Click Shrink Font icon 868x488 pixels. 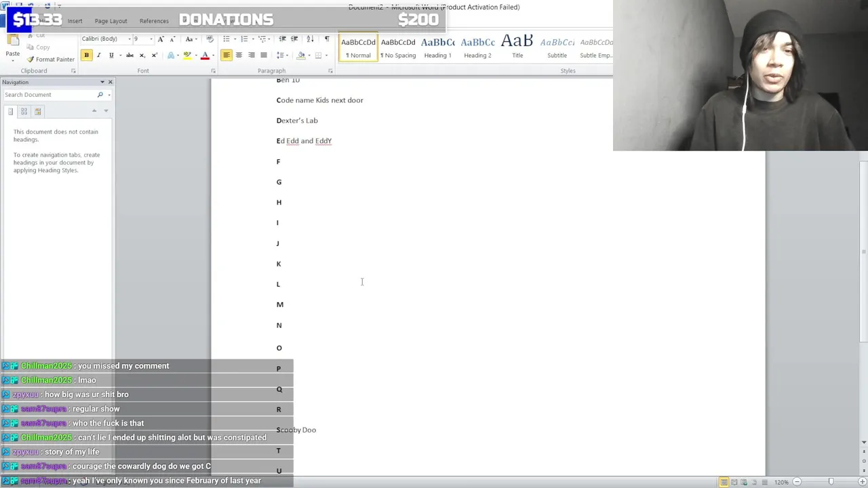172,39
